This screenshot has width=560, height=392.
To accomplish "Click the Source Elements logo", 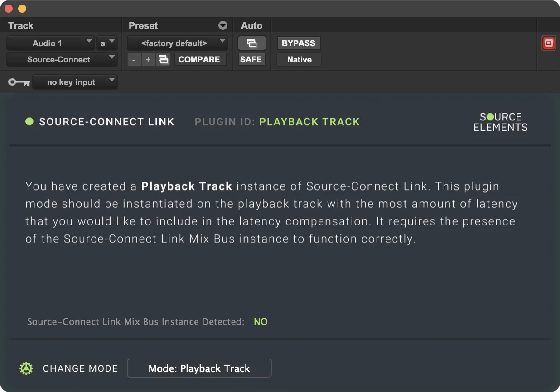I will click(501, 122).
